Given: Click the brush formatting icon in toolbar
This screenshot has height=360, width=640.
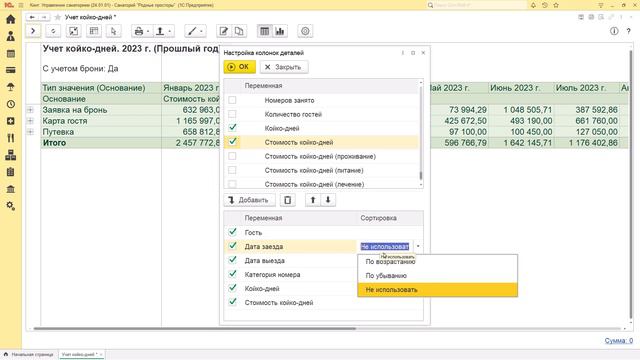Looking at the screenshot, I should [x=192, y=31].
